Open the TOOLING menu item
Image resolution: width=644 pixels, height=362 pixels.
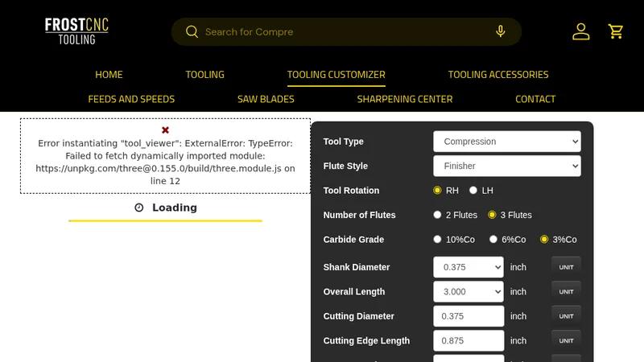pyautogui.click(x=205, y=75)
